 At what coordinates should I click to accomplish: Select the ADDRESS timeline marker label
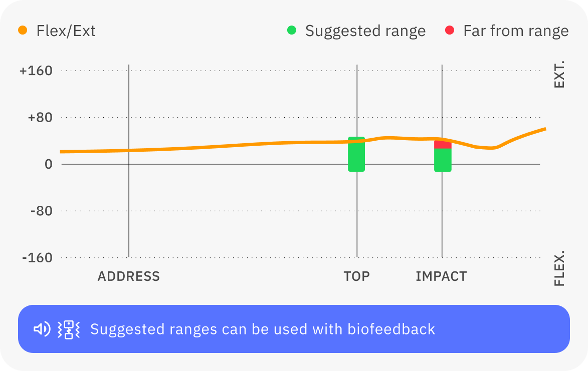pyautogui.click(x=128, y=276)
